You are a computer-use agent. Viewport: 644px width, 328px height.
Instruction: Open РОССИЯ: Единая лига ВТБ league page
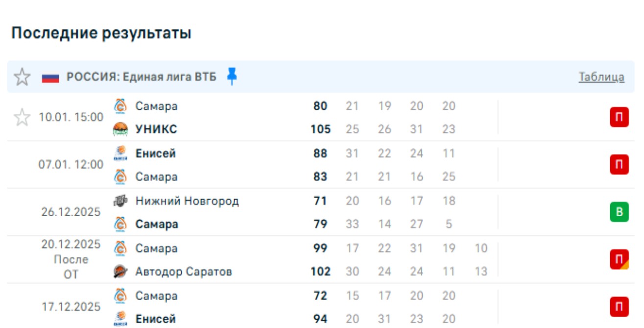point(141,77)
